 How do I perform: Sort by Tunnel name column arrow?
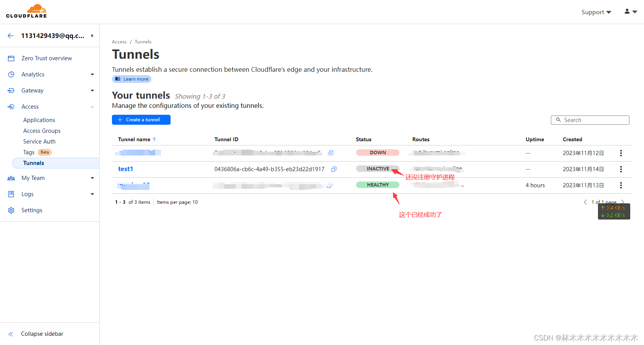[x=154, y=140]
